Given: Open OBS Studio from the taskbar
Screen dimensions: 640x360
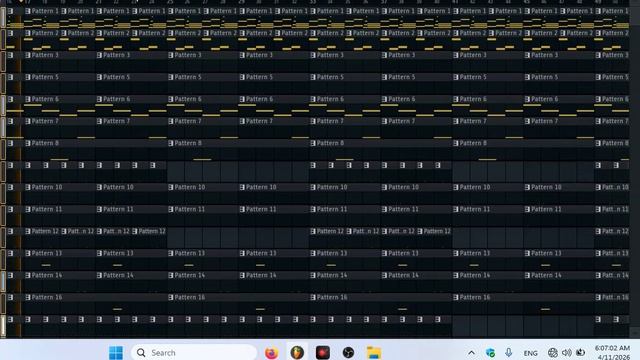Looking at the screenshot, I should 348,353.
